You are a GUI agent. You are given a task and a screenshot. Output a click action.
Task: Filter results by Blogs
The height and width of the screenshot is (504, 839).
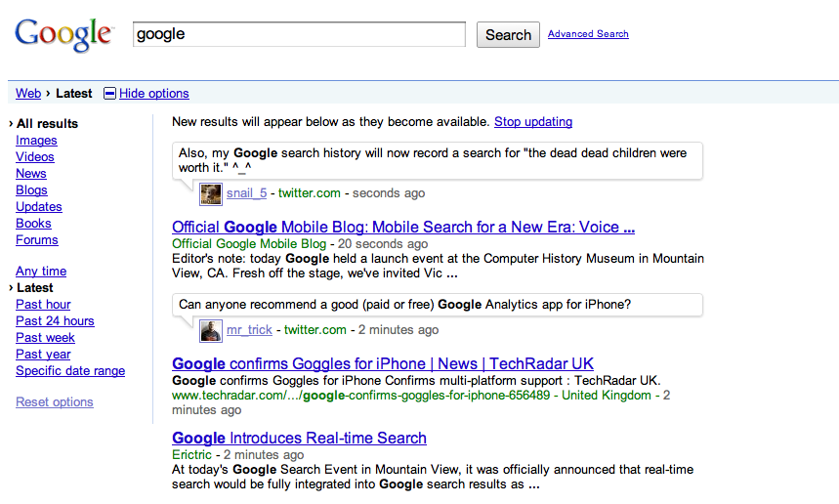pos(31,190)
